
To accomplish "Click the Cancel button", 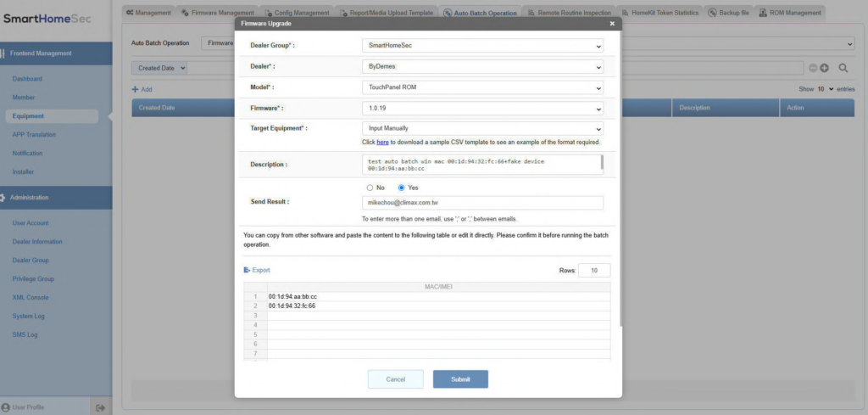I will 396,379.
